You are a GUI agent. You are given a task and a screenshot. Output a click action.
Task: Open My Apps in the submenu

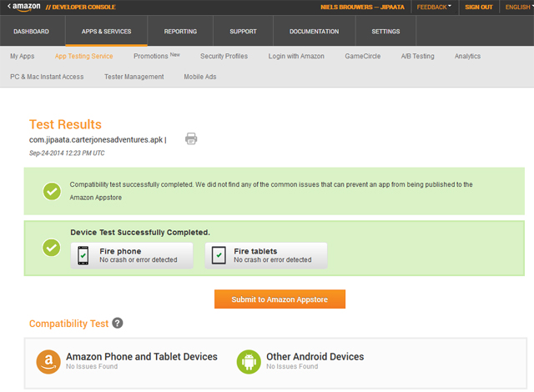tap(23, 56)
